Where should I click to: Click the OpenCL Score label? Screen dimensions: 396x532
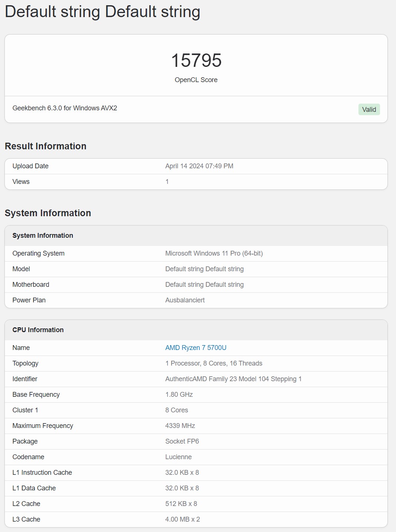coord(196,80)
